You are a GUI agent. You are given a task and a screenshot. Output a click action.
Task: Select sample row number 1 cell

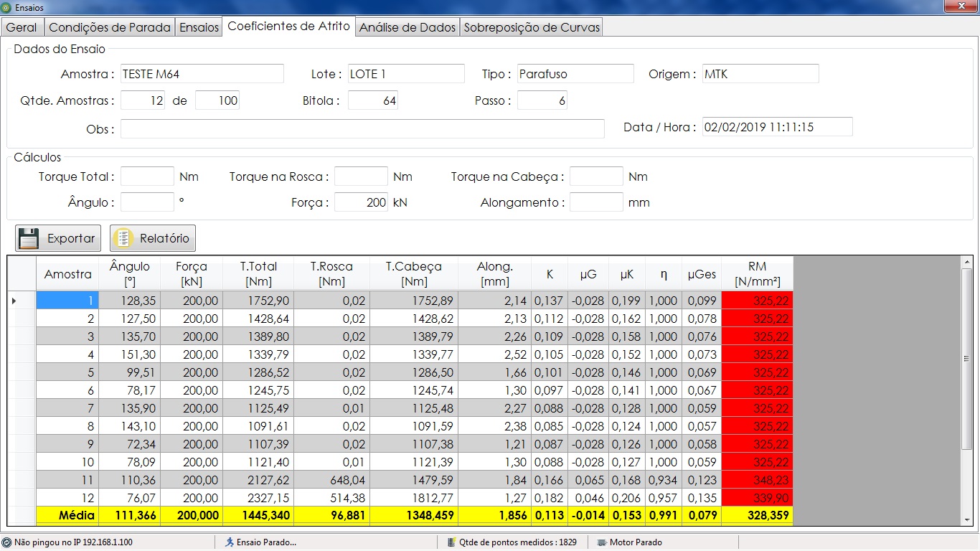click(68, 301)
